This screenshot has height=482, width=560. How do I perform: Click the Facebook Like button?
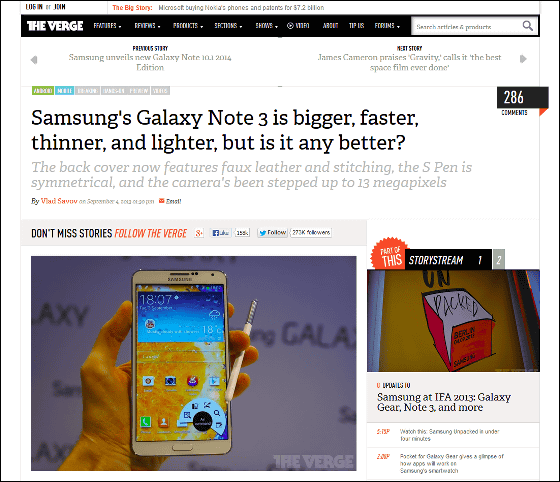tap(221, 233)
